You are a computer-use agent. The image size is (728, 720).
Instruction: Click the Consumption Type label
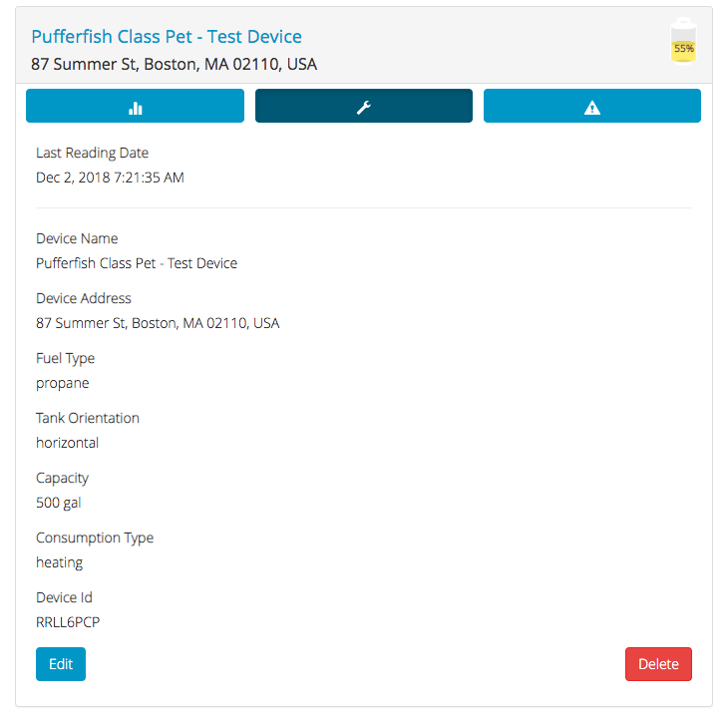click(x=95, y=538)
